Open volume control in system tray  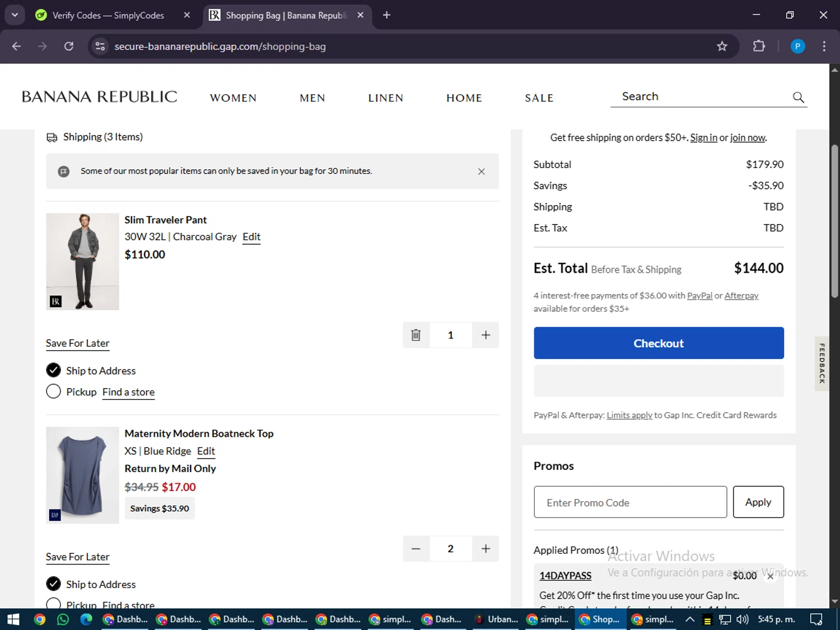coord(743,619)
